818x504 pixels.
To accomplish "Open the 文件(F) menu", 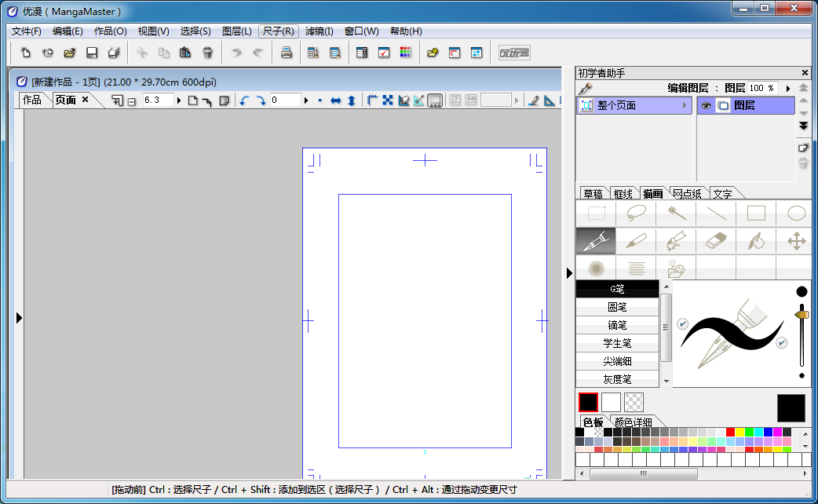I will [27, 31].
